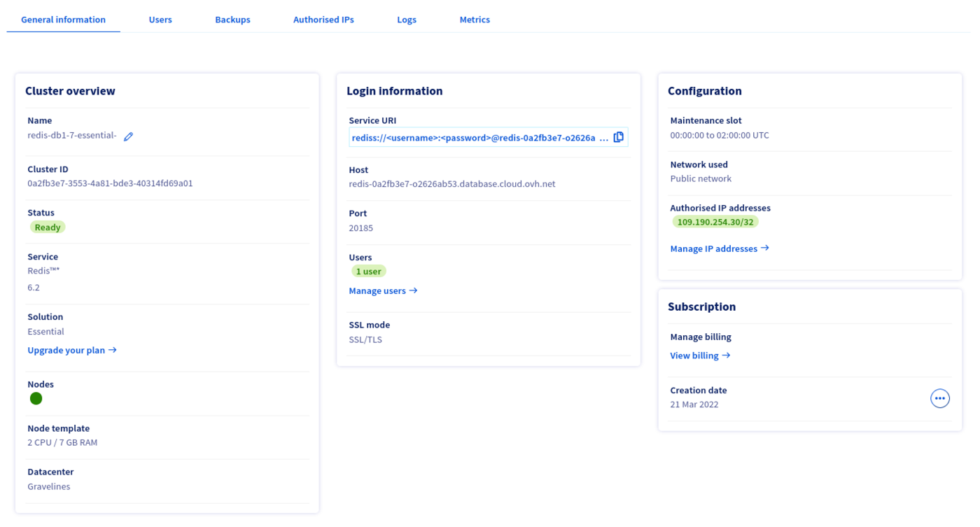
Task: Open the Backups tab
Action: pos(232,20)
